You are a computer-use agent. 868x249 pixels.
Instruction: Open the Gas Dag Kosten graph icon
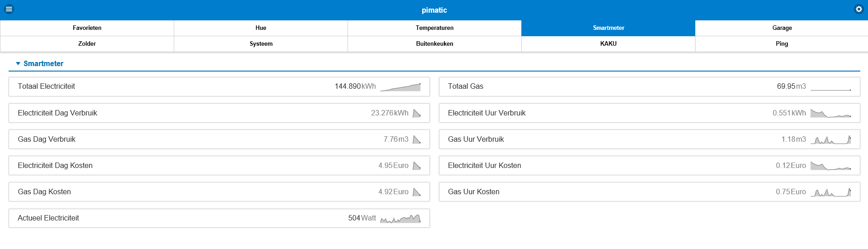click(x=417, y=192)
